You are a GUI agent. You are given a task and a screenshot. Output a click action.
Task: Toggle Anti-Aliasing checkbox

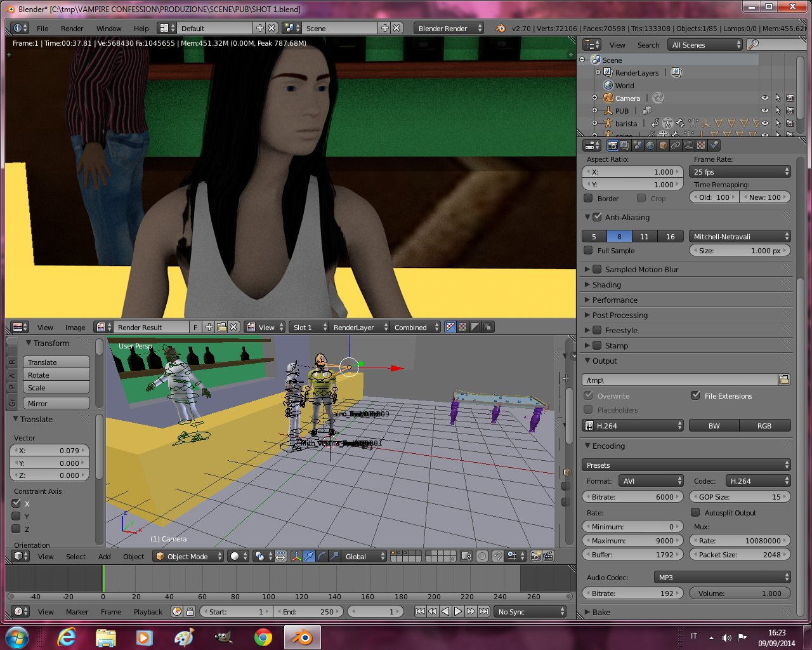click(597, 217)
